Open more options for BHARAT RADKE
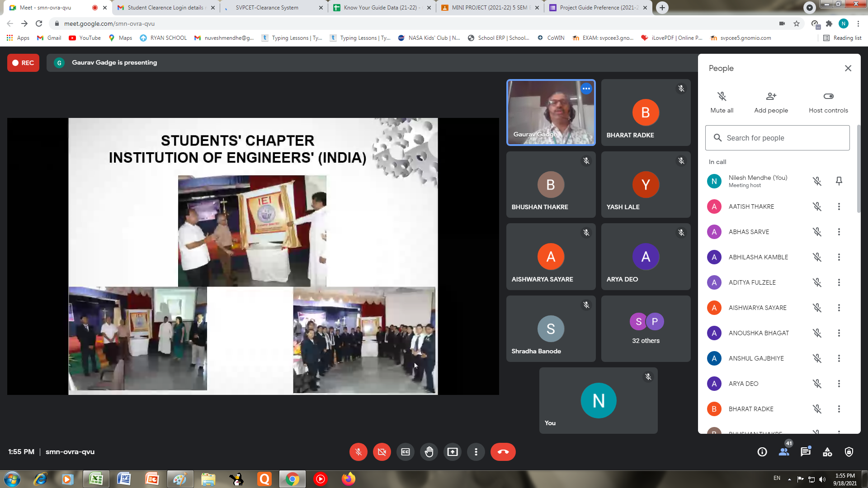Screen dimensions: 868x488 pos(839,409)
